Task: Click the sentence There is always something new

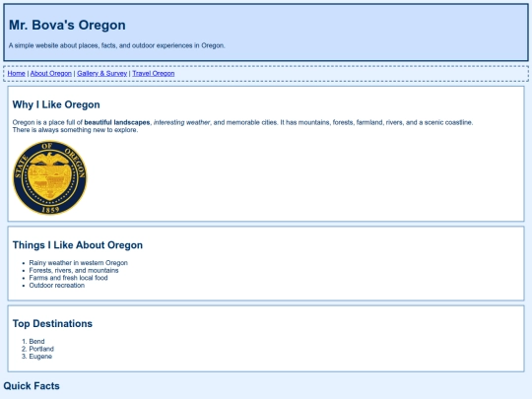Action: pos(75,130)
